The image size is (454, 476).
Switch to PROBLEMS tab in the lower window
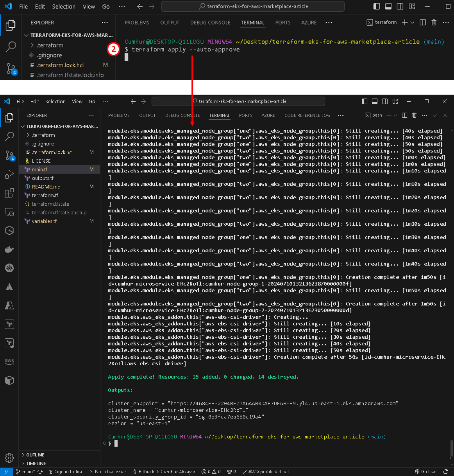119,115
